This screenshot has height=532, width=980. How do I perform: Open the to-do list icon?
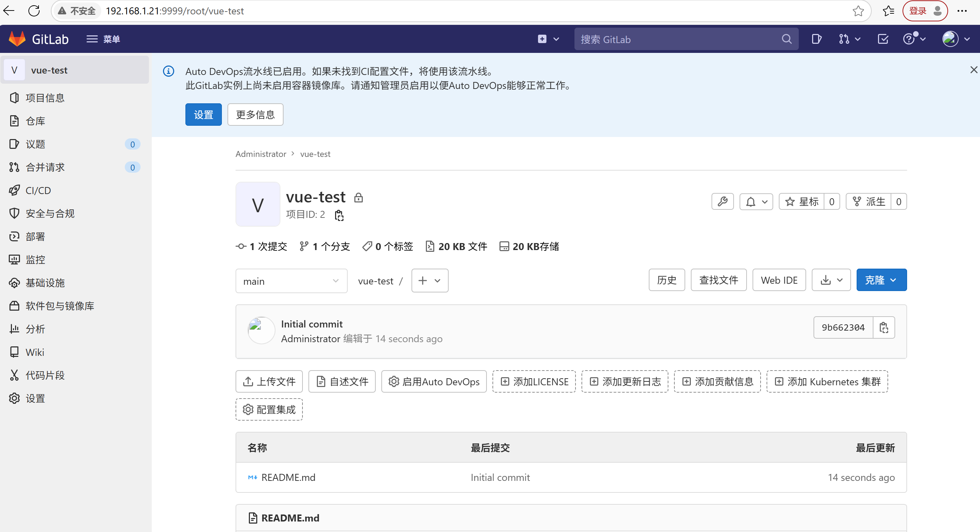[883, 39]
